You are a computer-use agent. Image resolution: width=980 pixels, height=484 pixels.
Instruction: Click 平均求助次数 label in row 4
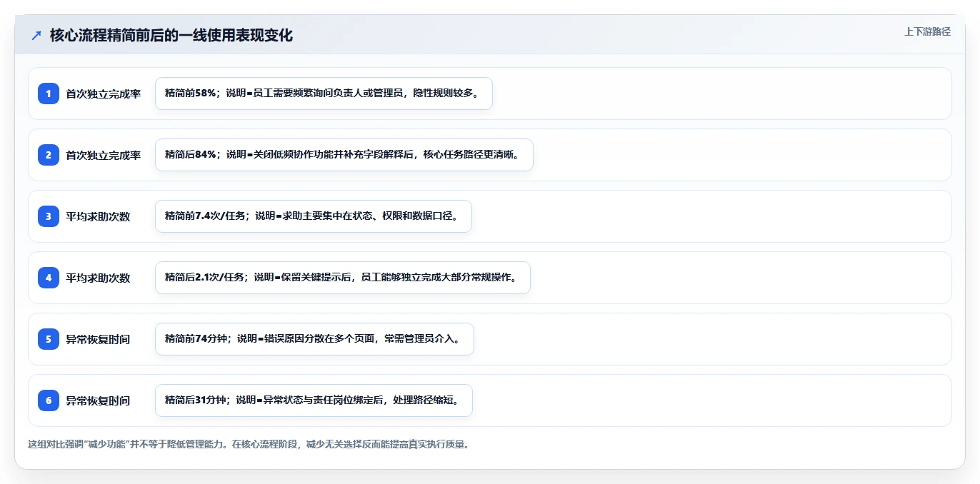(x=98, y=278)
